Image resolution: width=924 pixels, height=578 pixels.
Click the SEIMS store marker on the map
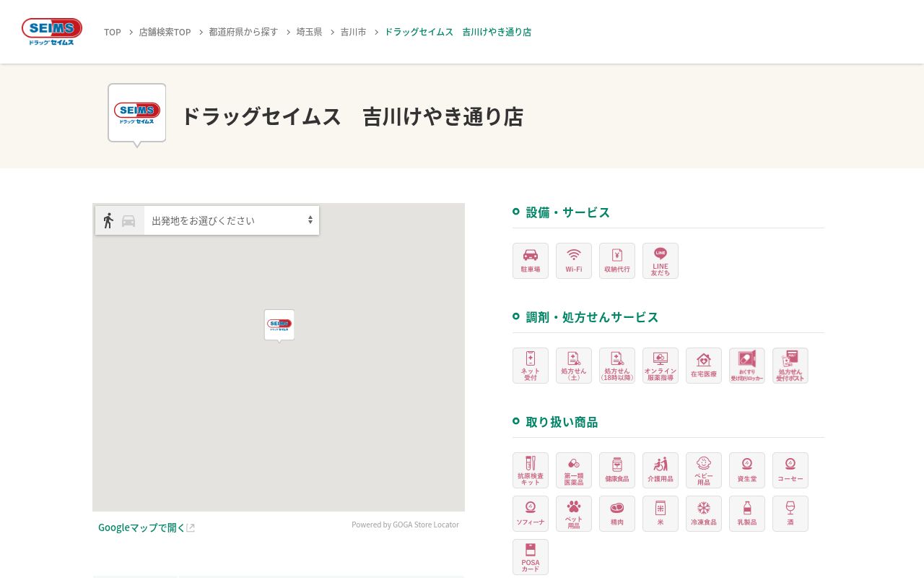pos(279,326)
